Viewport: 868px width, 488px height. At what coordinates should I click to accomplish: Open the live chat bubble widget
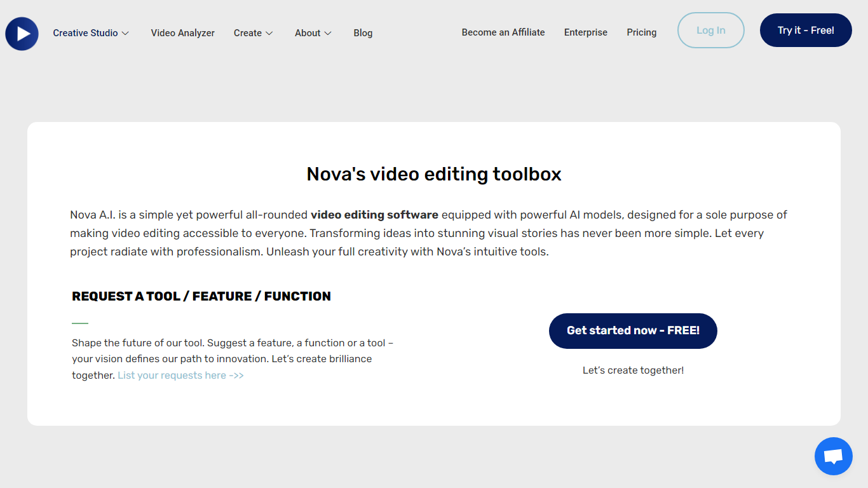[x=833, y=456]
